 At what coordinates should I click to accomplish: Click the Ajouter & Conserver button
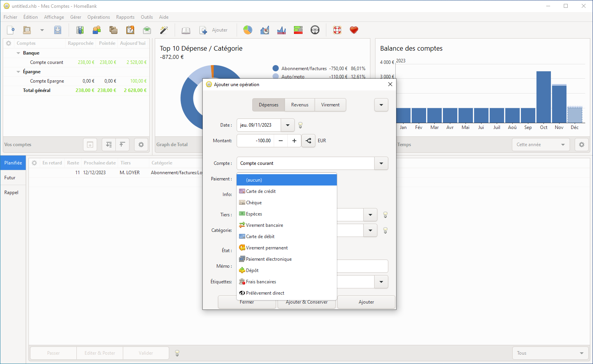306,302
